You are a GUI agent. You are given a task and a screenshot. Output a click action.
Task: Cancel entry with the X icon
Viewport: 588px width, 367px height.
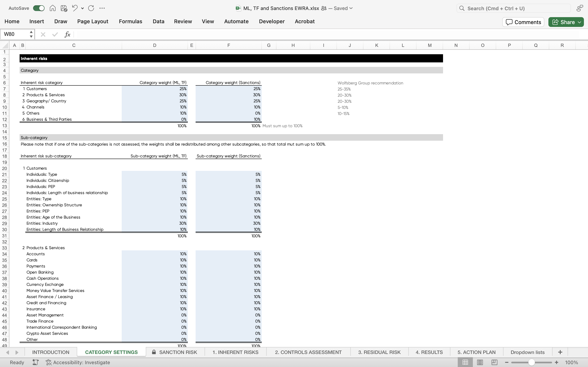coord(43,34)
